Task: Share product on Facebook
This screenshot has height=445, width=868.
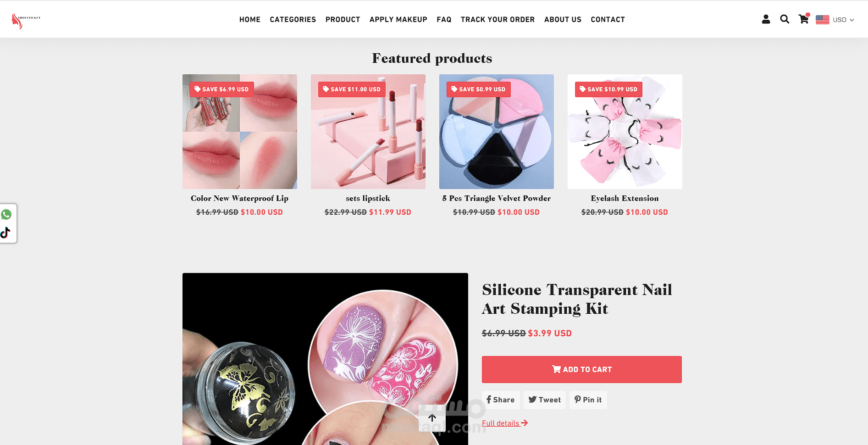Action: coord(501,400)
